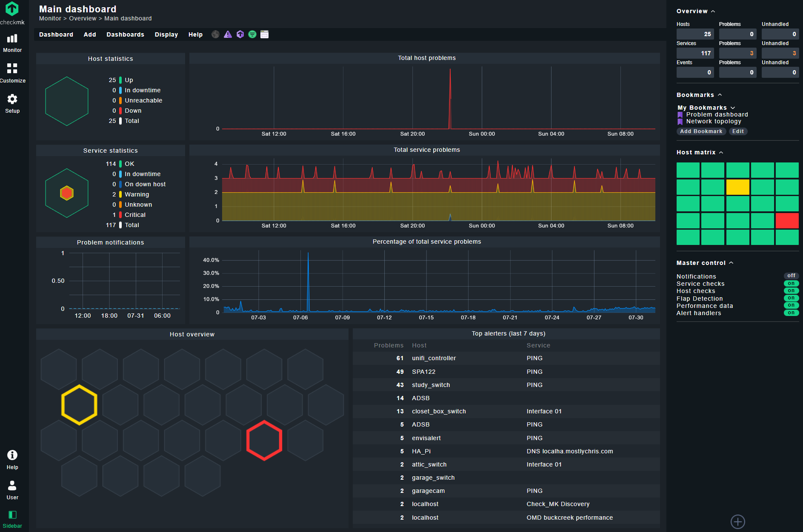
Task: Click the green filter icon in the toolbar
Action: point(252,34)
